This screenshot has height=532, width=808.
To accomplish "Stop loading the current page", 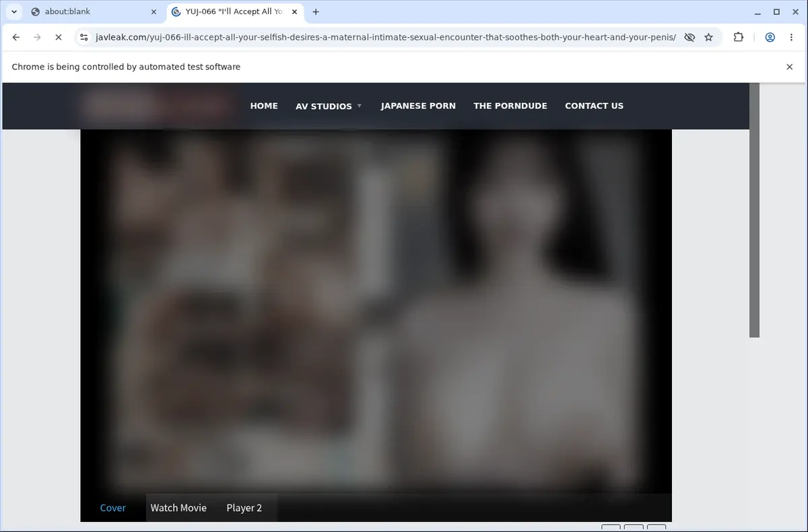I will [58, 38].
